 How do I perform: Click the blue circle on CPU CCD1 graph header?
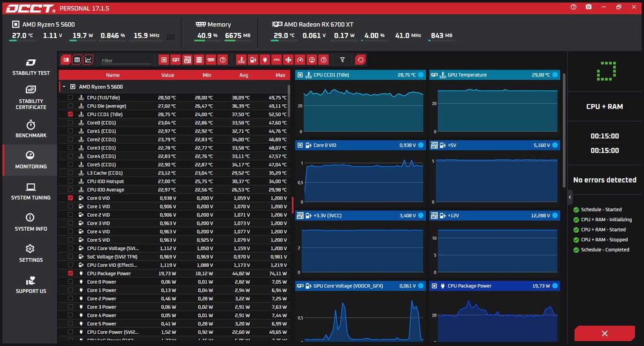421,75
